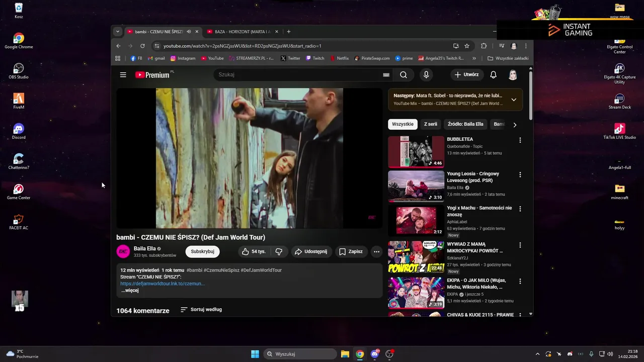Open the apps grid in bookmarks bar
The image size is (644, 362).
[118, 58]
